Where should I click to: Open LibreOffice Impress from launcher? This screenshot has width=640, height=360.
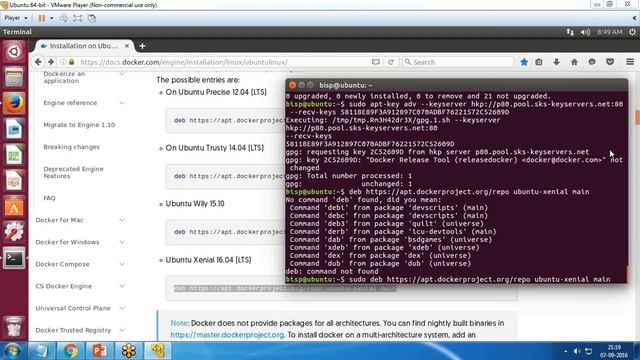tap(14, 180)
